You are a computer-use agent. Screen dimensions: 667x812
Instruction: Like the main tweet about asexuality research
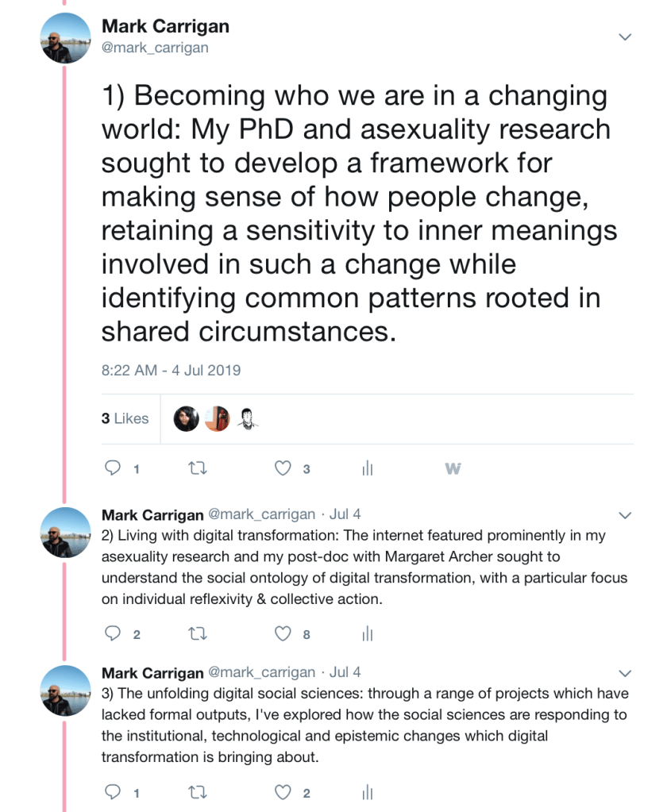283,469
